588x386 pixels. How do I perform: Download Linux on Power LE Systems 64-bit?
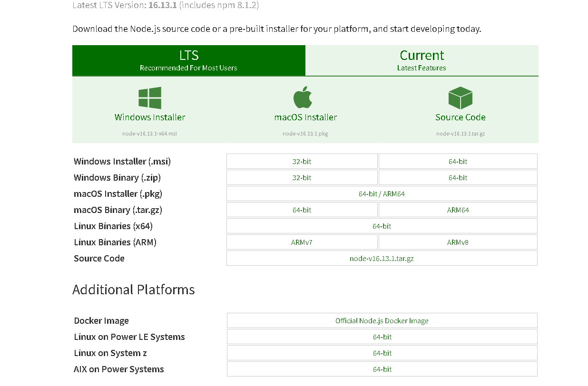(382, 337)
